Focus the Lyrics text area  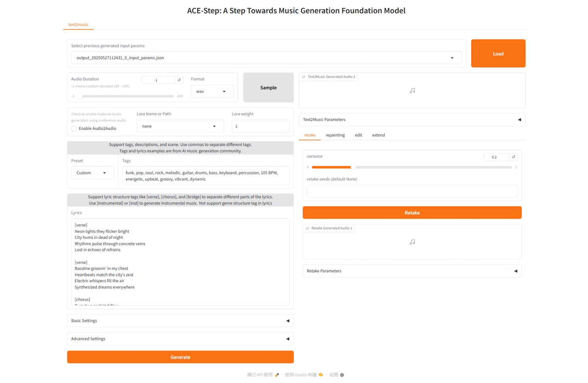pos(180,262)
